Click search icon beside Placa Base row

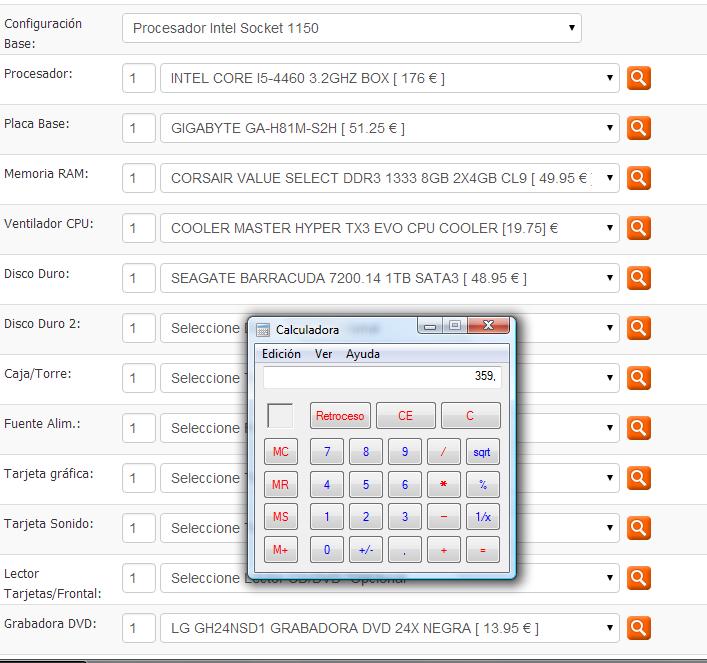pos(638,128)
